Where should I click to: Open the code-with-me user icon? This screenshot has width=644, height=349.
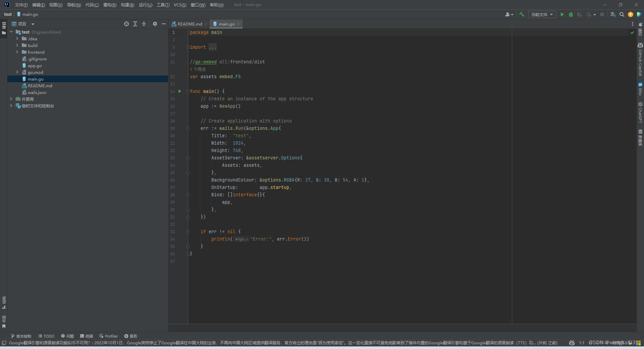509,14
